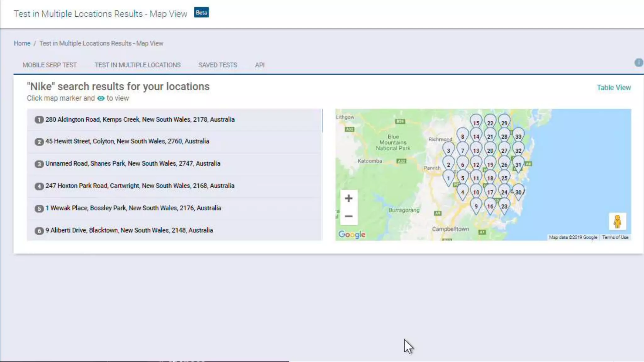Open Google Maps Terms of Use
Viewport: 644px width, 362px height.
pyautogui.click(x=615, y=237)
